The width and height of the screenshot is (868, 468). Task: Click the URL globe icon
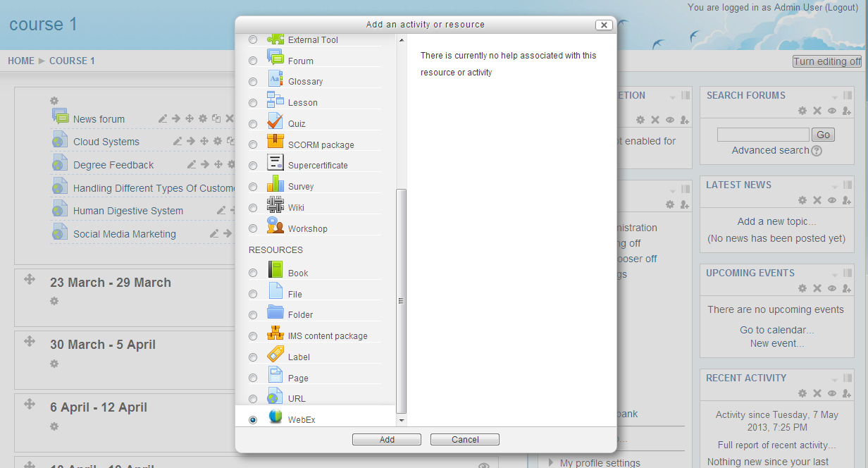pos(275,396)
